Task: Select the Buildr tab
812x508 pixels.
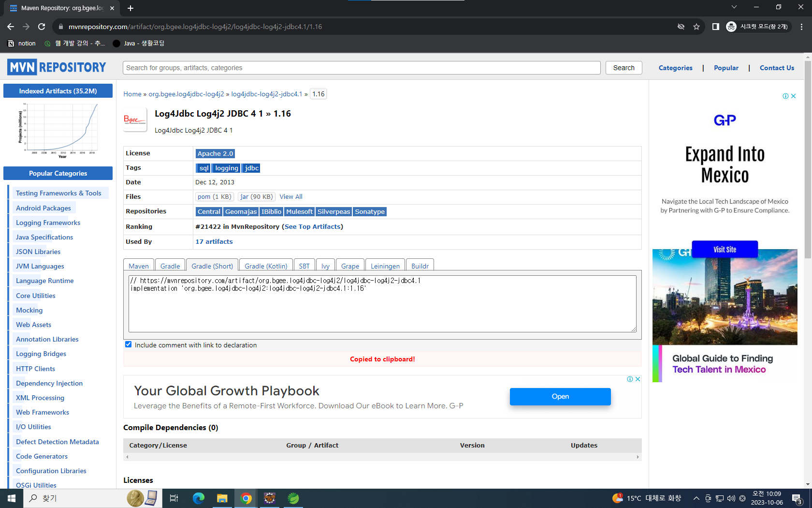Action: point(420,266)
